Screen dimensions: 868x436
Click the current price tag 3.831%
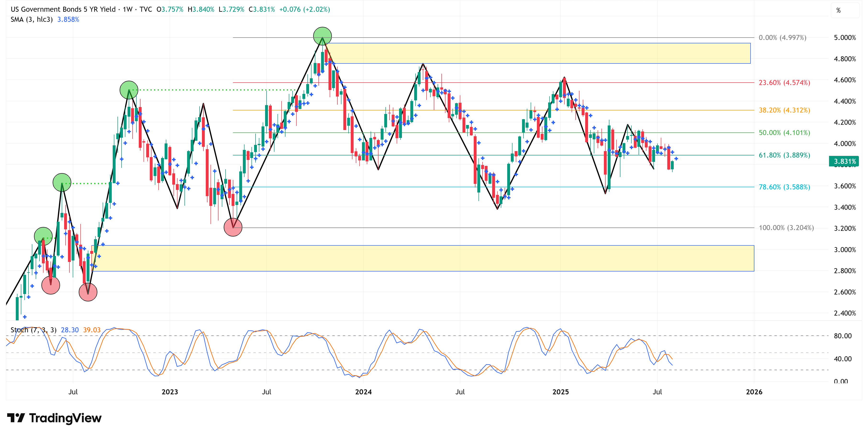[844, 161]
